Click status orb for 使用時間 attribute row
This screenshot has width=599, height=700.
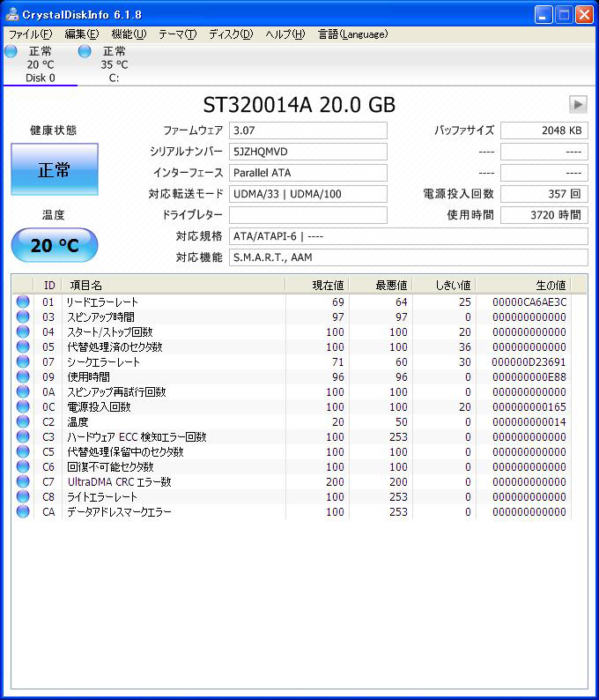click(x=23, y=376)
